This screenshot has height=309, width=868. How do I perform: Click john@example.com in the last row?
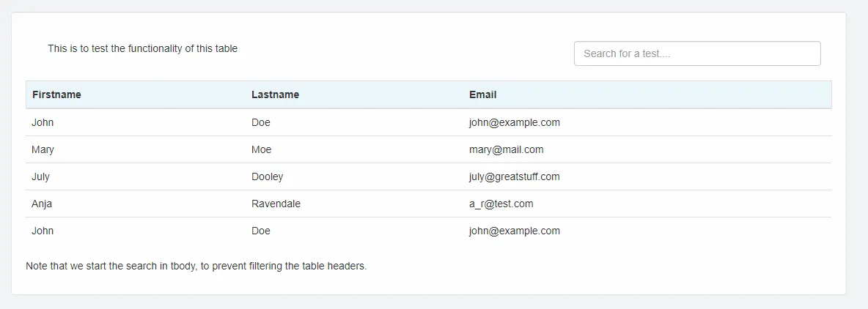pyautogui.click(x=514, y=231)
